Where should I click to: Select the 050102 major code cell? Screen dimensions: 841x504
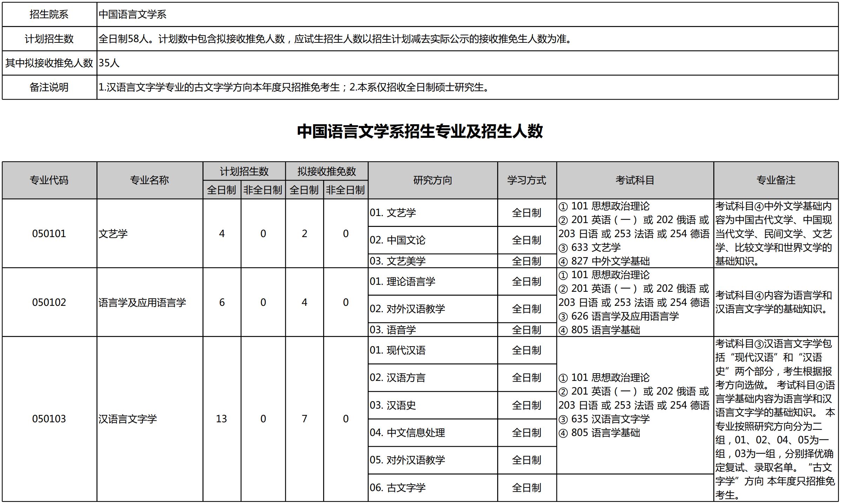[49, 302]
